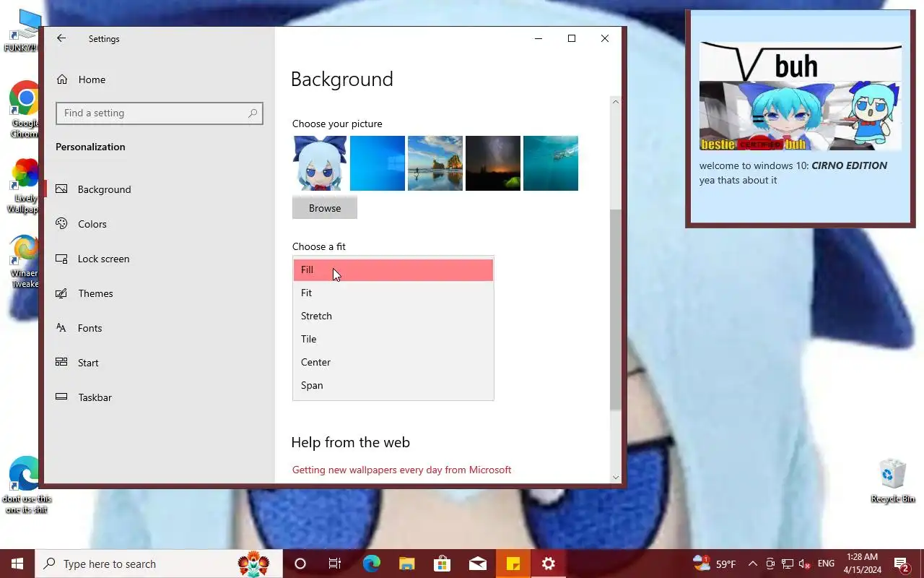The image size is (924, 578).
Task: Open Getting new wallpapers every day link
Action: click(x=401, y=470)
